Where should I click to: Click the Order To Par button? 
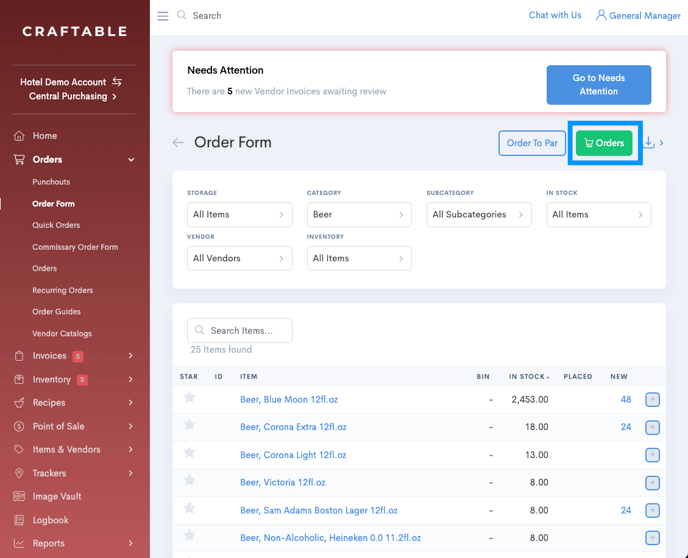532,143
